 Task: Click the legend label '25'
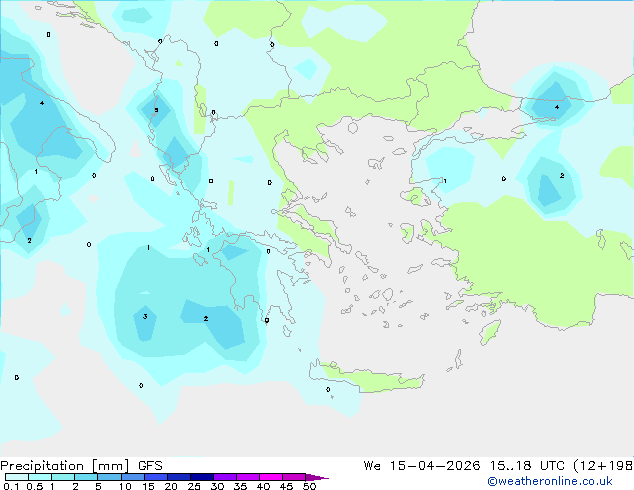click(194, 486)
